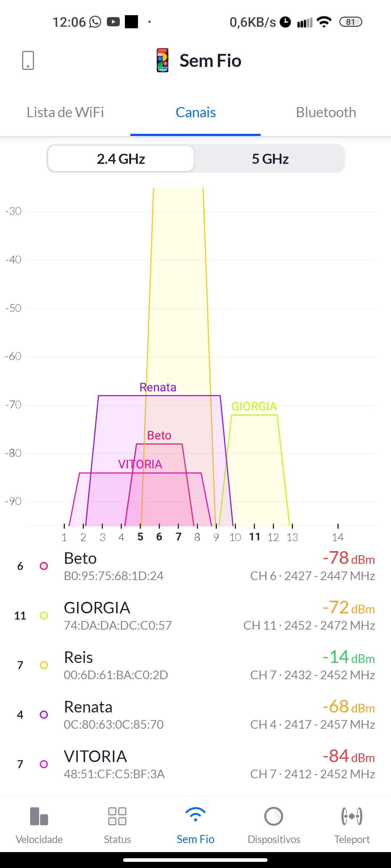Select the Beto network entry
The height and width of the screenshot is (868, 391).
[195, 566]
